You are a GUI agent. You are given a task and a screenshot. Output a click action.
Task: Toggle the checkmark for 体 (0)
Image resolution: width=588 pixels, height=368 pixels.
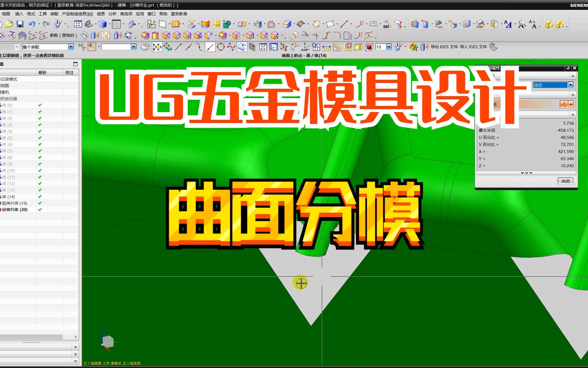[39, 105]
